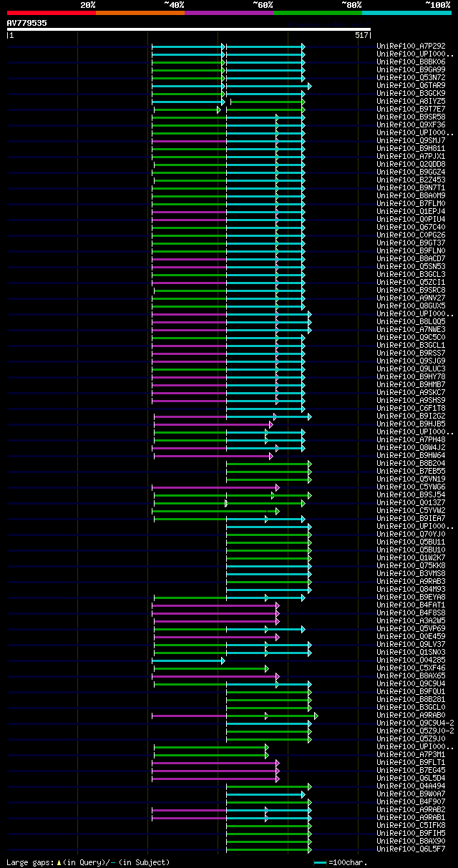This screenshot has width=458, height=868.
Task: Click the red segment of the identity legend
Action: click(x=52, y=12)
